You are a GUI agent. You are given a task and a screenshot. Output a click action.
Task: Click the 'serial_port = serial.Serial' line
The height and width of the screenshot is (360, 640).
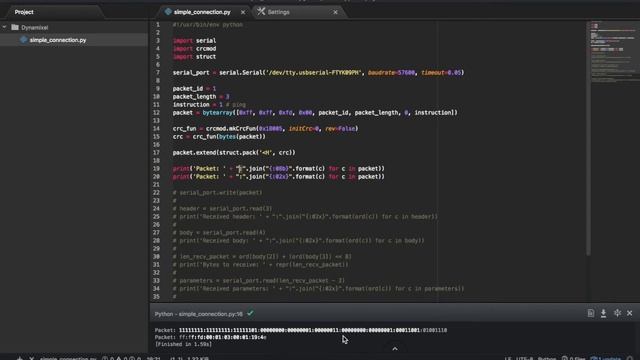coord(318,73)
